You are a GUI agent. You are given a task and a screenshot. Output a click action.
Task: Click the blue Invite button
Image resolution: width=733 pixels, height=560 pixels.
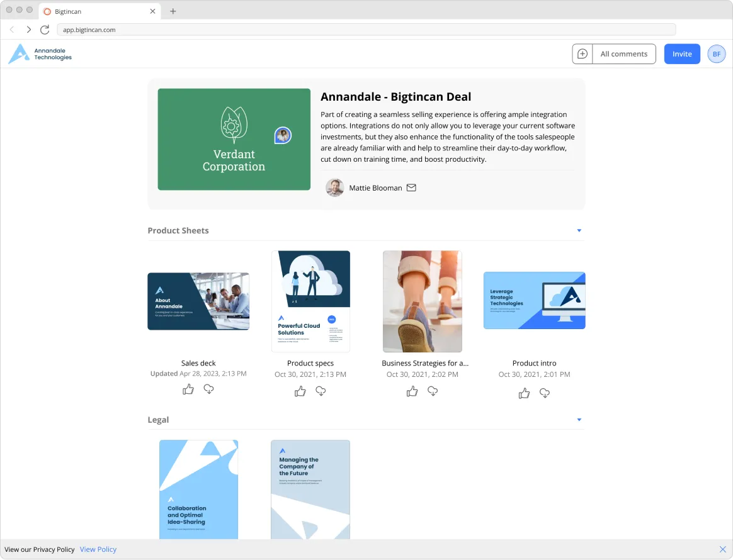coord(682,54)
